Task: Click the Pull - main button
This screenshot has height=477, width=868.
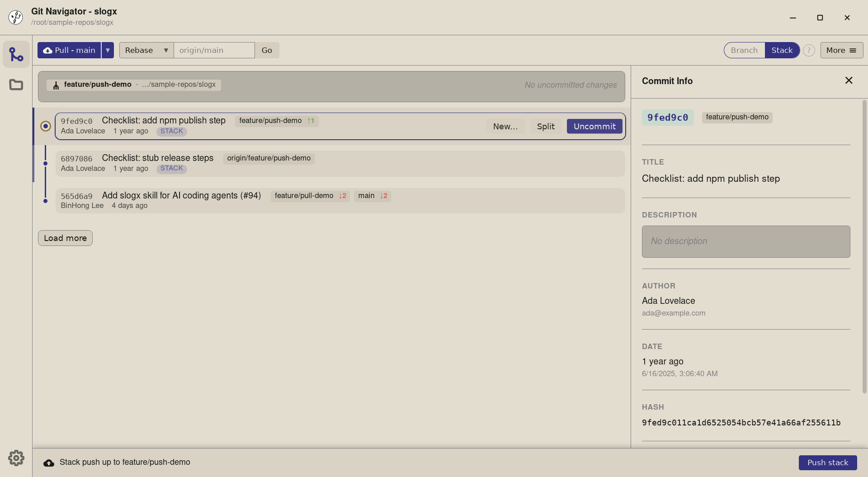Action: pyautogui.click(x=69, y=50)
